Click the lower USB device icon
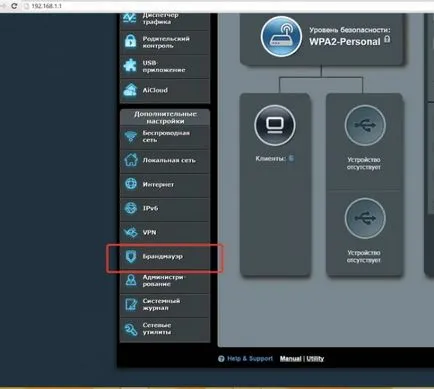The image size is (434, 389). click(x=365, y=218)
